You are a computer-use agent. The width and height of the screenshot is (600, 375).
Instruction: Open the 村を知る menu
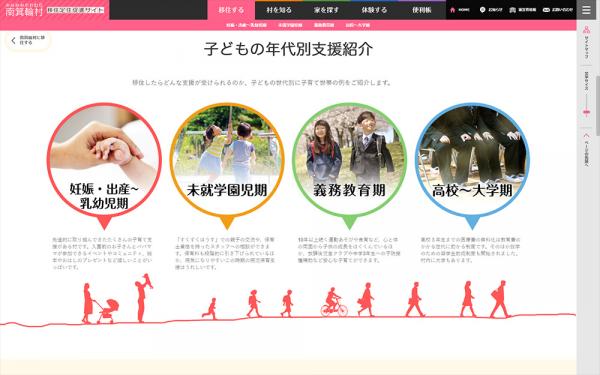(x=279, y=10)
